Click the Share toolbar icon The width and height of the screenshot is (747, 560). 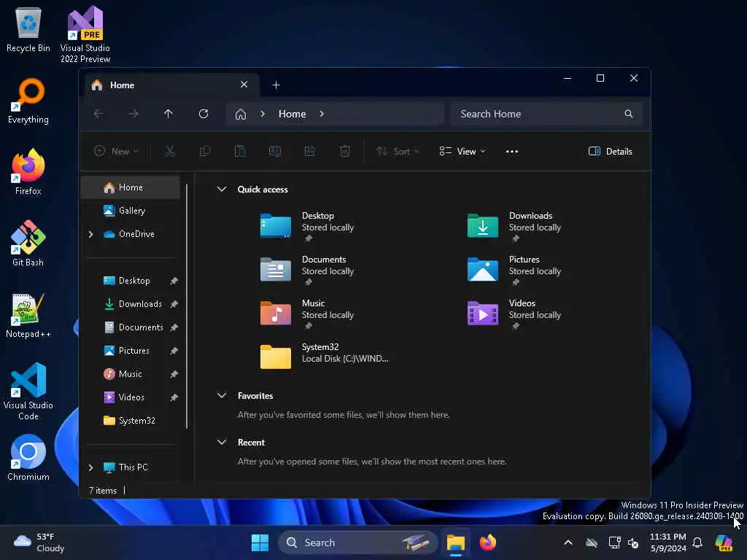click(x=309, y=152)
